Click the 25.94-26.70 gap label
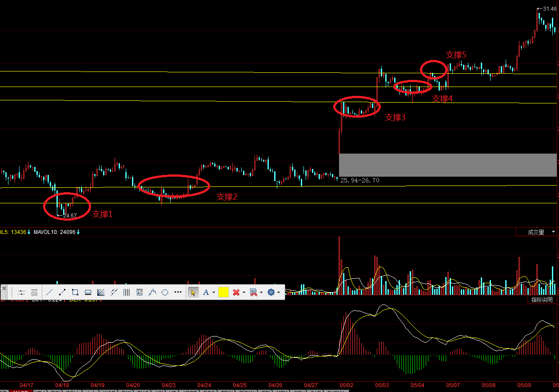Viewport: 559px width, 392px height. pos(360,180)
